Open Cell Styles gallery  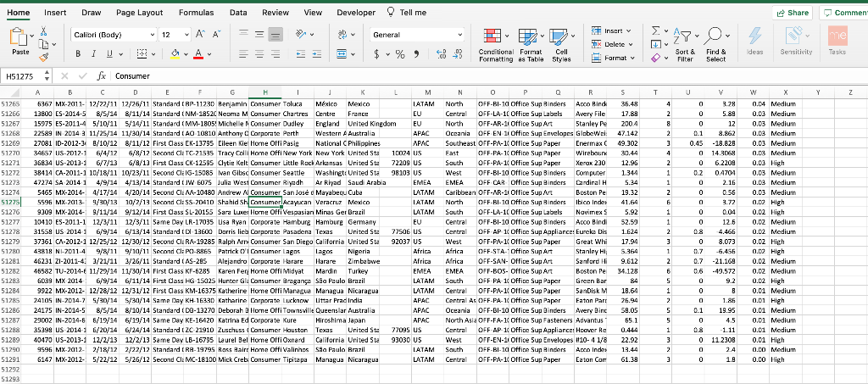(x=561, y=45)
